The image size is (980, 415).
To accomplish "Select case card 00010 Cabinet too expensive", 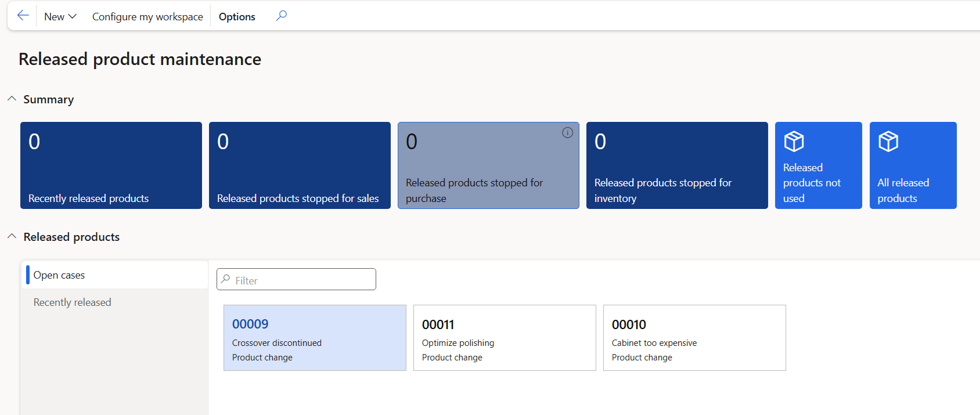I will [x=694, y=338].
